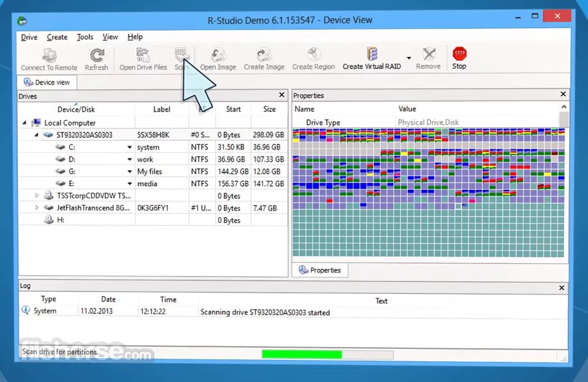This screenshot has width=588, height=382.
Task: Click the Properties panel scroll up arrow
Action: 564,107
